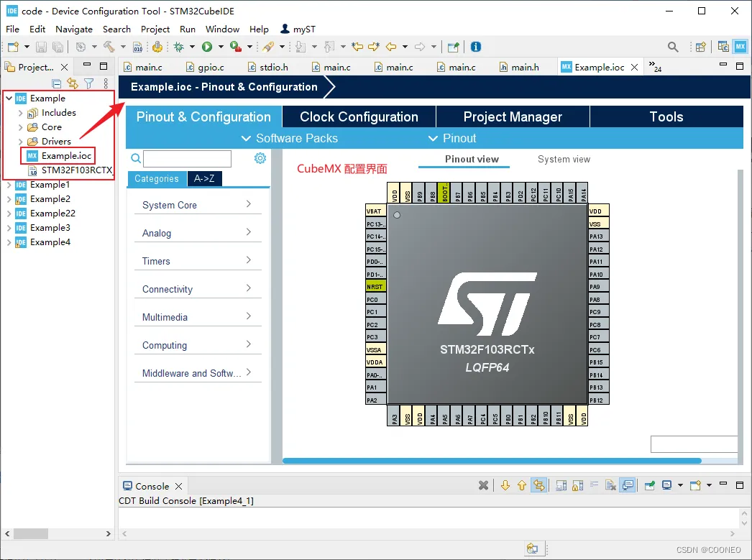
Task: Click the settings gear beside category search
Action: [260, 158]
